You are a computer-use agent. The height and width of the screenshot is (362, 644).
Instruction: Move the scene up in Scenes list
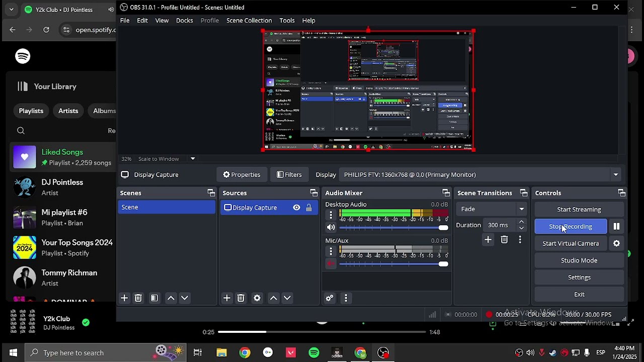click(x=171, y=298)
